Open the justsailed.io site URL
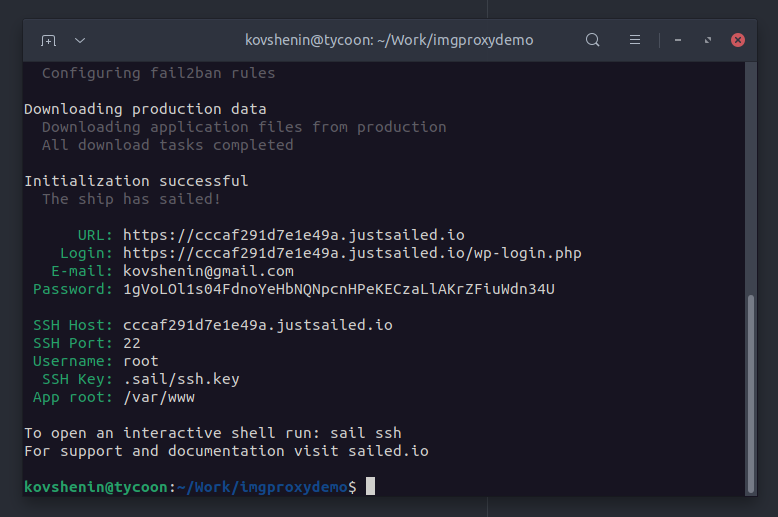The image size is (778, 517). click(294, 235)
